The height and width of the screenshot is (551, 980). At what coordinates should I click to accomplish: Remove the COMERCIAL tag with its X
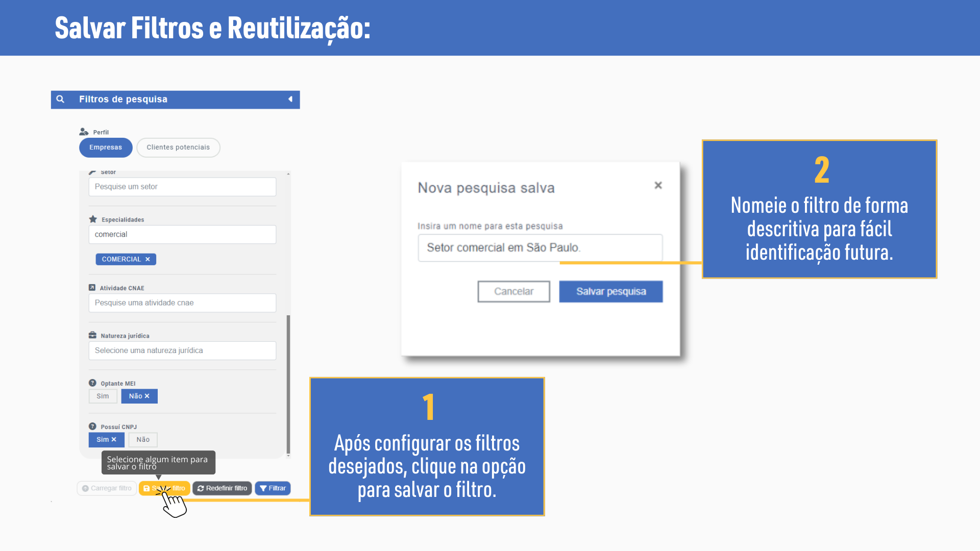(148, 259)
